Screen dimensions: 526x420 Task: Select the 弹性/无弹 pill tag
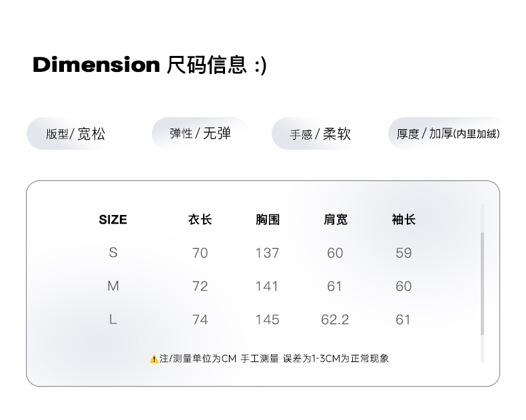pyautogui.click(x=200, y=133)
